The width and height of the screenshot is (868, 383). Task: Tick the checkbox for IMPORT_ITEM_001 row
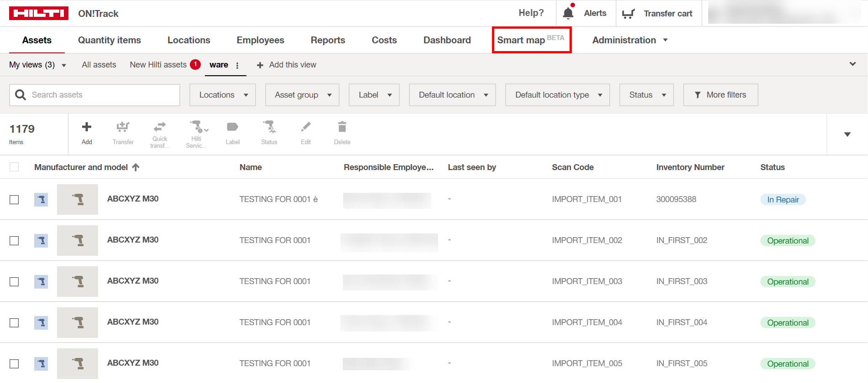click(14, 200)
